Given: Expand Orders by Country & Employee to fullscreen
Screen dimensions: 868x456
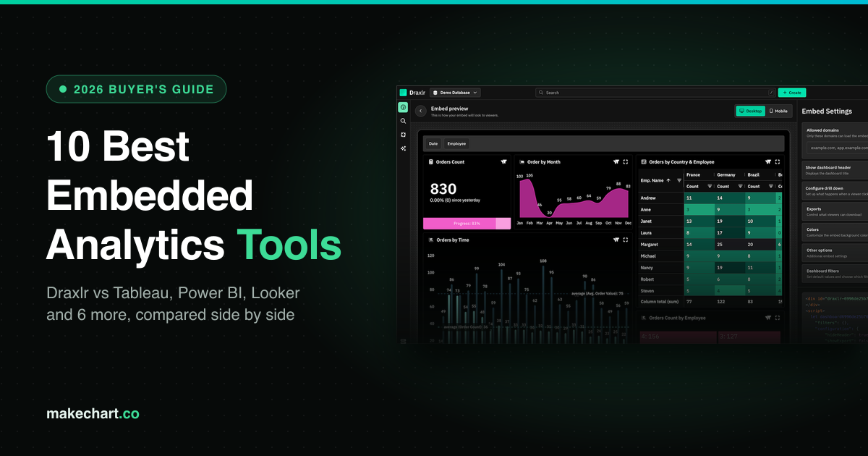Looking at the screenshot, I should coord(778,162).
